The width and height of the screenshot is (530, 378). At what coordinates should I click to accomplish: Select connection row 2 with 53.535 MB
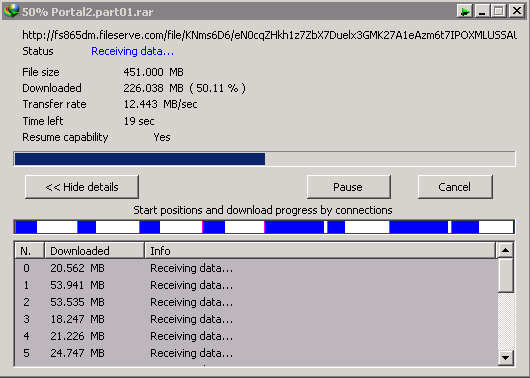(256, 302)
